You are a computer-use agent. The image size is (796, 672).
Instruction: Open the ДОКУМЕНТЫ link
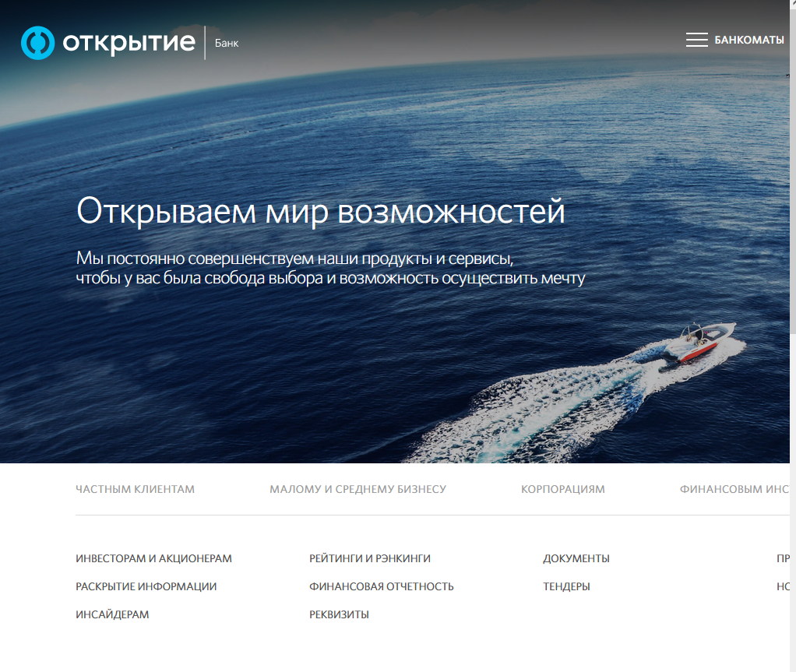point(576,558)
